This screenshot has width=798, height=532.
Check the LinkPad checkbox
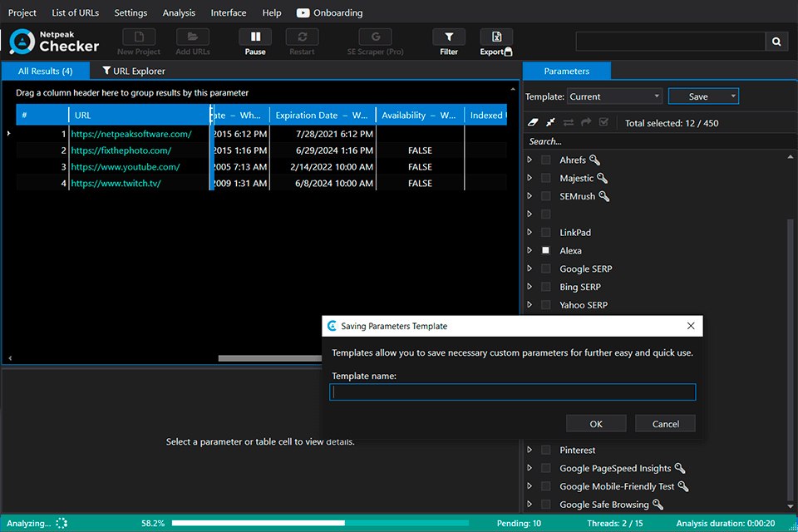(546, 232)
